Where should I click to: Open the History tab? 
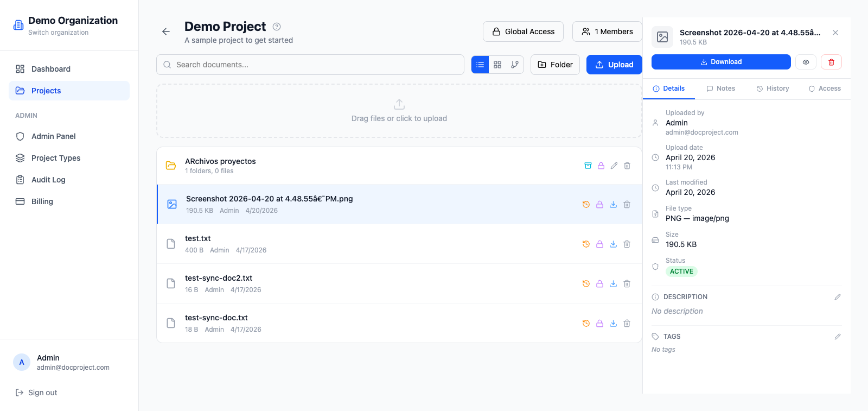[773, 88]
